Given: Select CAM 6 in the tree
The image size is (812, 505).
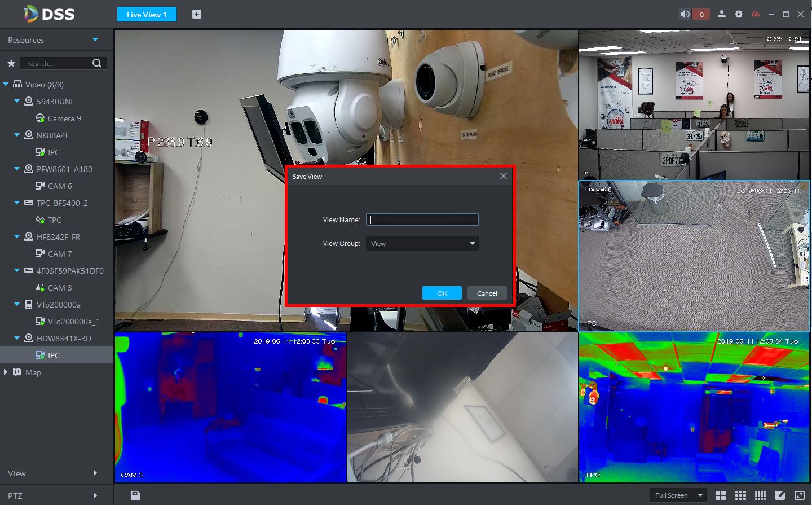Looking at the screenshot, I should [60, 186].
